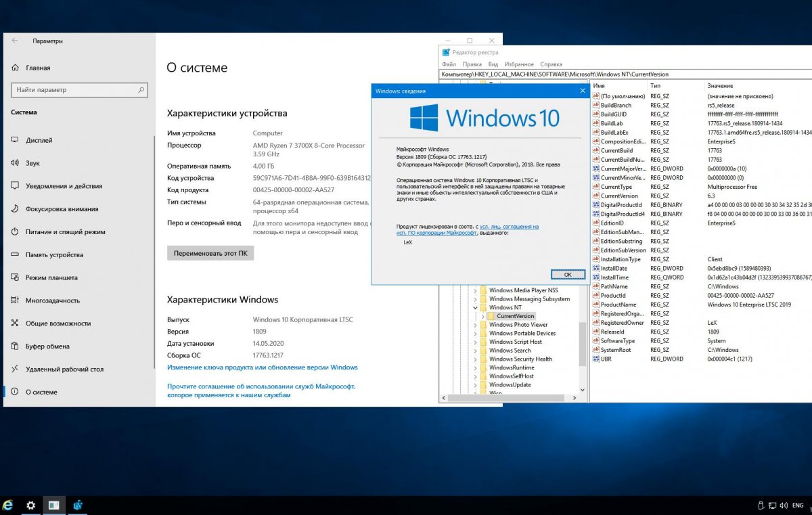
Task: Click the search magnifier in Найти параметр box
Action: click(x=140, y=89)
